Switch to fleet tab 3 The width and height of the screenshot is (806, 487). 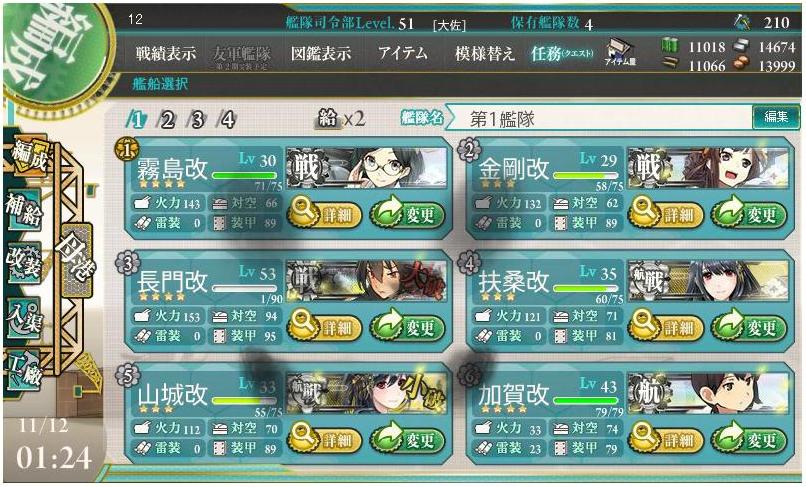coord(197,119)
